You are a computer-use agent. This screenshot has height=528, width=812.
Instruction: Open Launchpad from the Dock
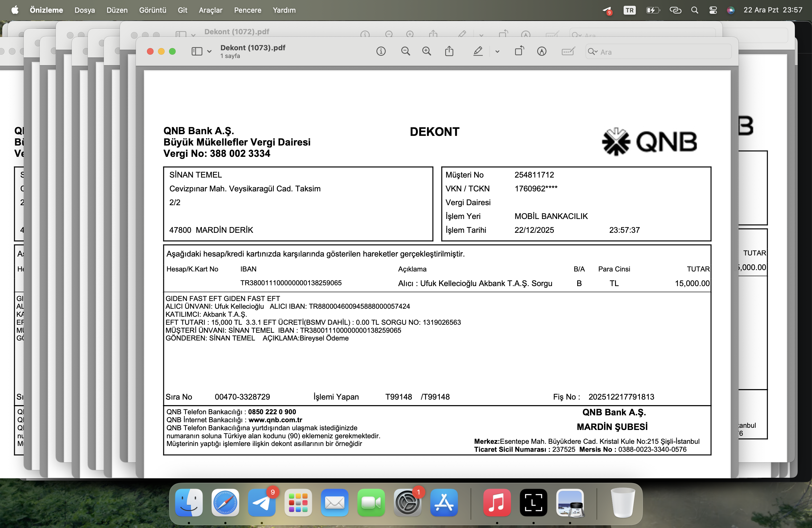(x=298, y=502)
